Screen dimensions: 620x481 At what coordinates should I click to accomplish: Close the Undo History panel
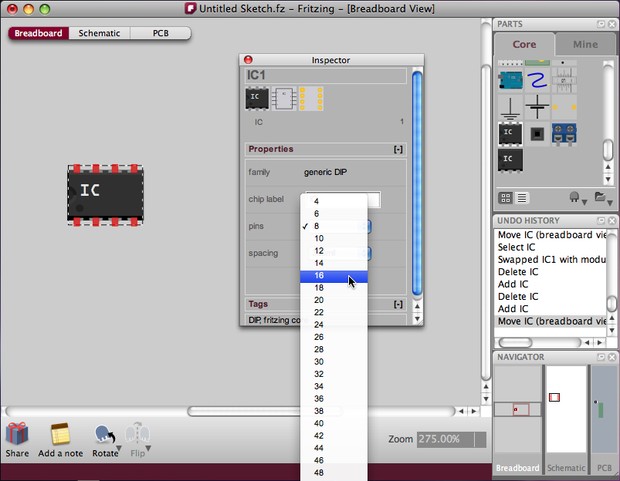(612, 221)
